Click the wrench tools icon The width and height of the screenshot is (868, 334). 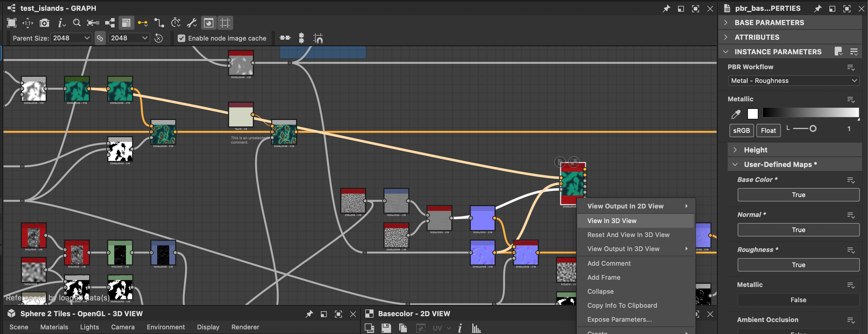click(x=192, y=23)
